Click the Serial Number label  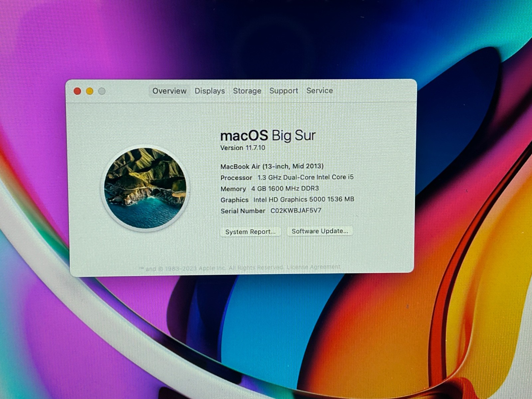(243, 211)
